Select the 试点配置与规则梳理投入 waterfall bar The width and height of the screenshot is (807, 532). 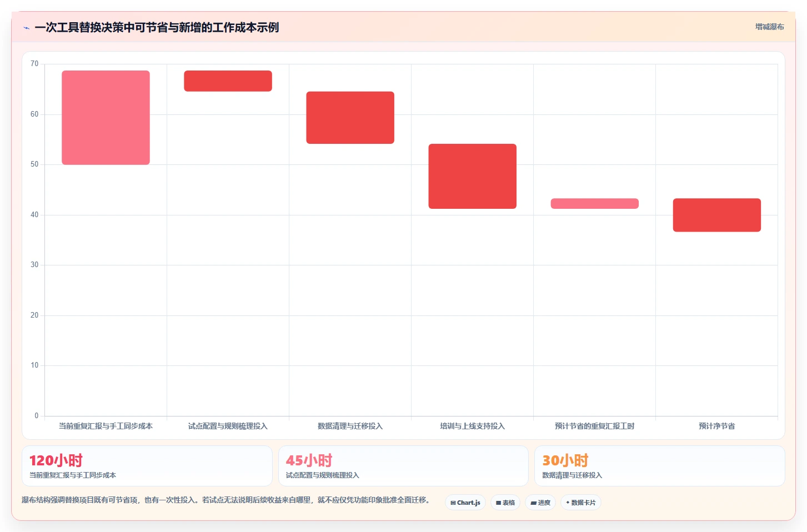pyautogui.click(x=228, y=81)
